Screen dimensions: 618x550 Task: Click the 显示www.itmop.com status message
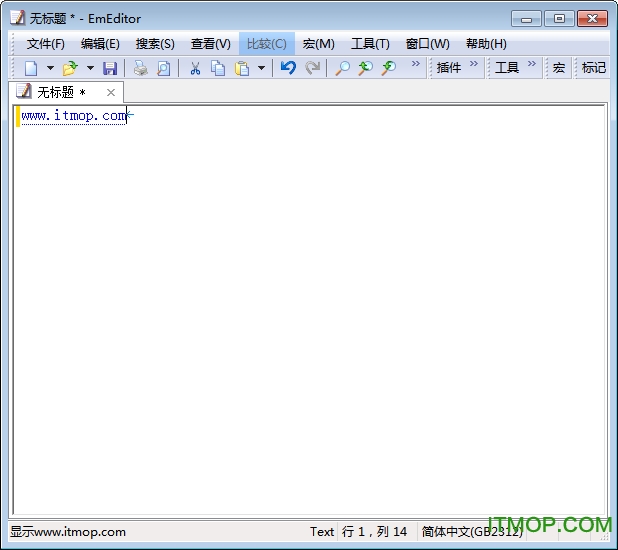[x=68, y=532]
